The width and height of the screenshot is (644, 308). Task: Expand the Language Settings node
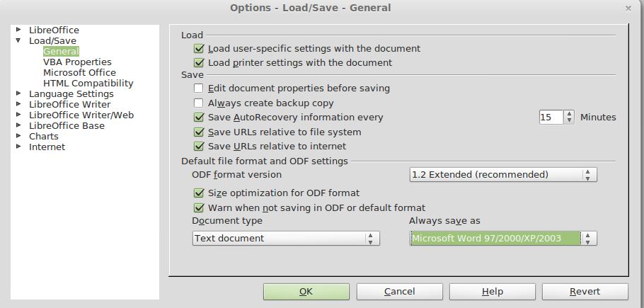click(x=18, y=93)
